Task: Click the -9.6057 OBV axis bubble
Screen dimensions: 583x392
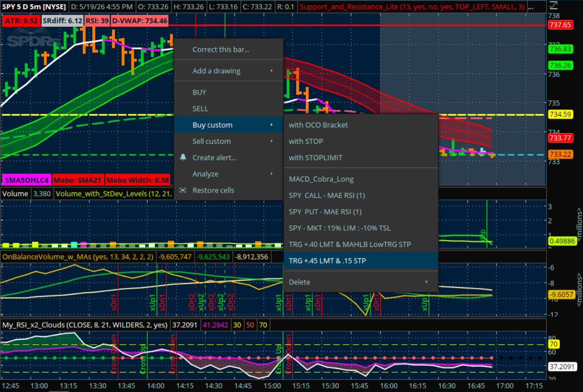Action: click(x=561, y=295)
